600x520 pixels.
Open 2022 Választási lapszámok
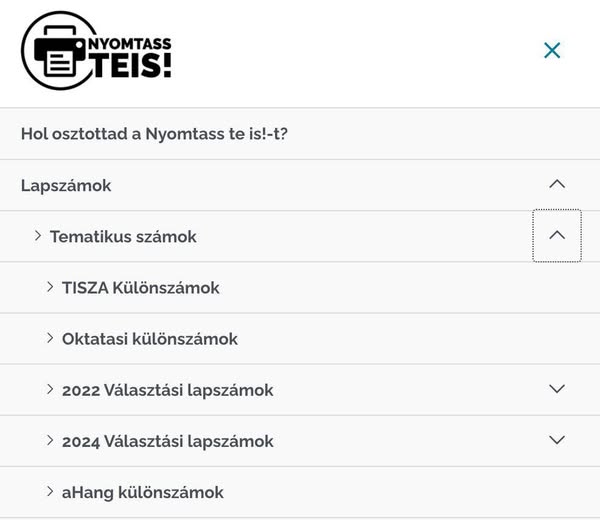pyautogui.click(x=167, y=390)
